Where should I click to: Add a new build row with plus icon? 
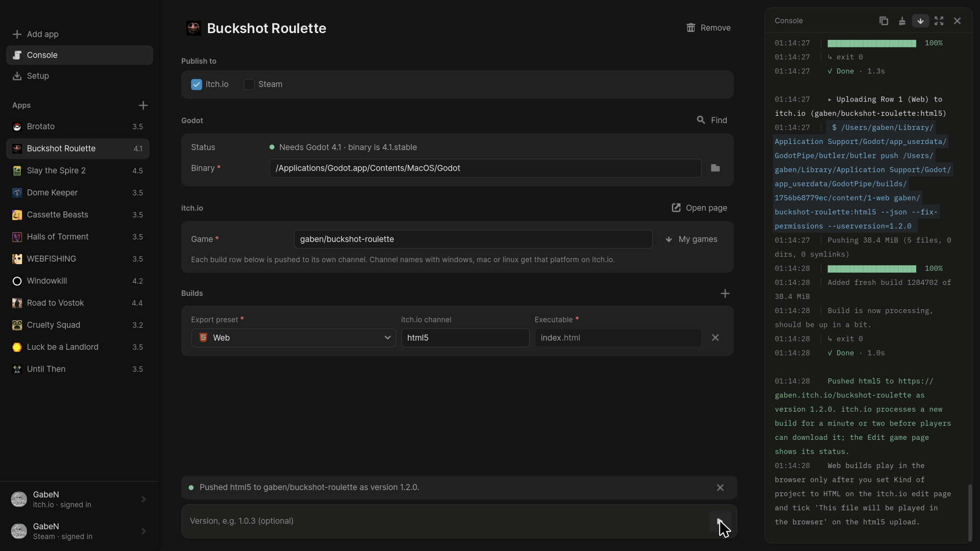coord(725,293)
